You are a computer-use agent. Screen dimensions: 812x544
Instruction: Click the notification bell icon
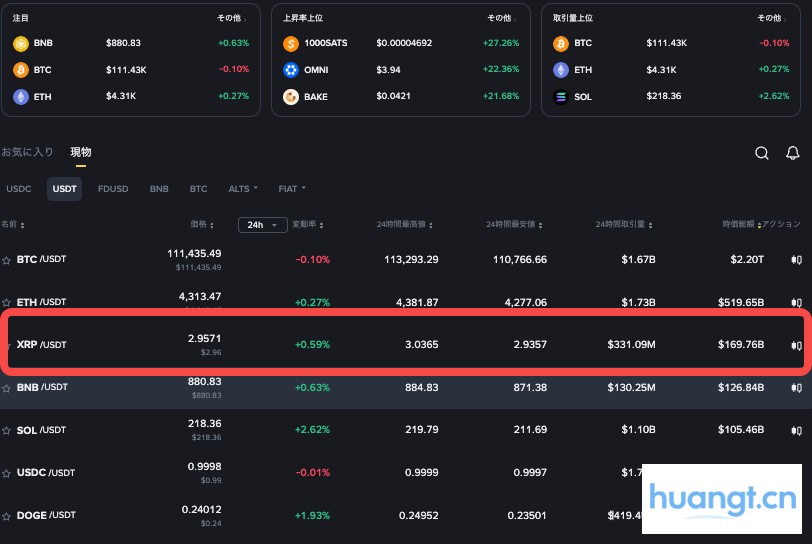pos(793,153)
